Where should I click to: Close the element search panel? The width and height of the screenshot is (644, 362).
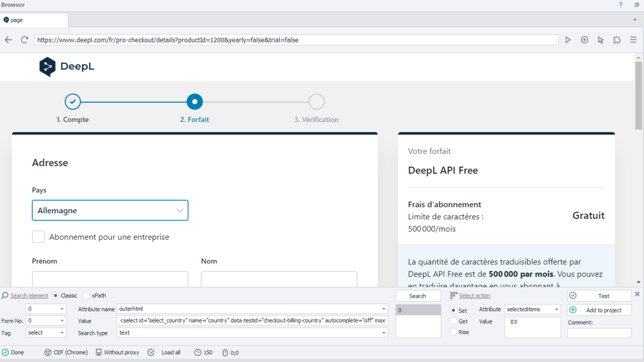click(x=637, y=294)
